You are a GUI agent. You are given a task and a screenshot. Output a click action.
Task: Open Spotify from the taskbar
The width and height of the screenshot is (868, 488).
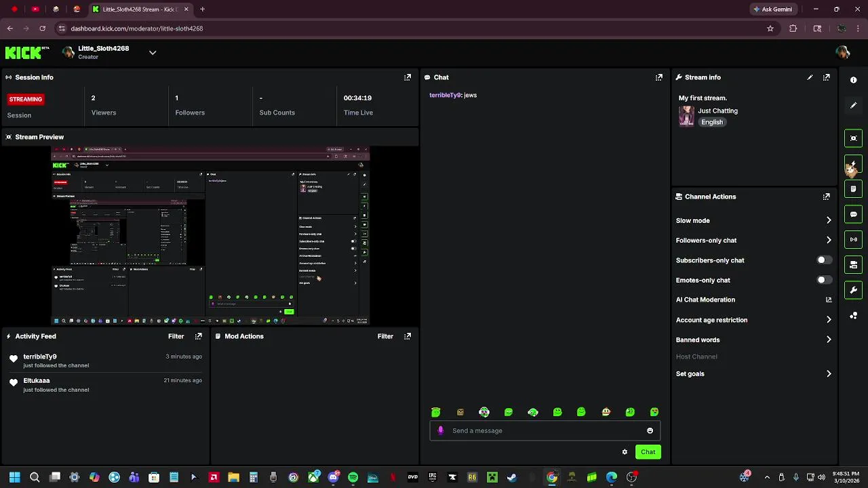[353, 477]
